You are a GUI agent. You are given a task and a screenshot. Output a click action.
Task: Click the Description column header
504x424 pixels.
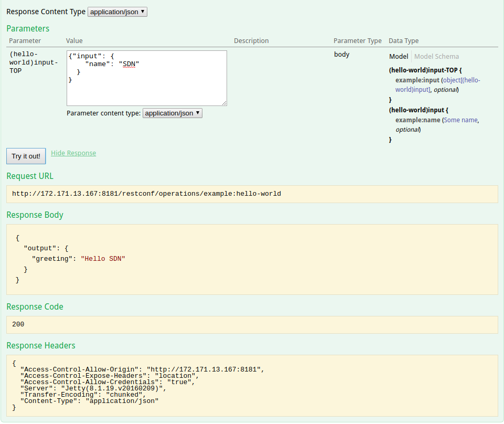coord(251,41)
